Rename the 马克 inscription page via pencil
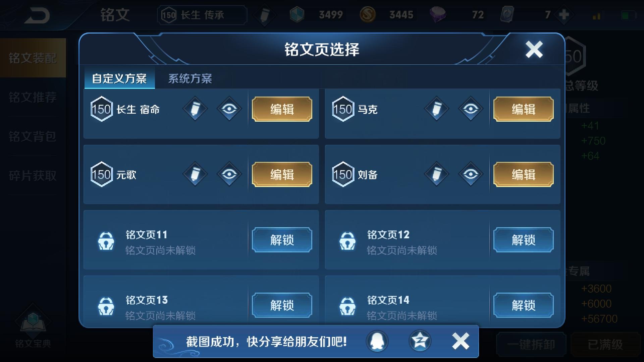 [x=436, y=109]
